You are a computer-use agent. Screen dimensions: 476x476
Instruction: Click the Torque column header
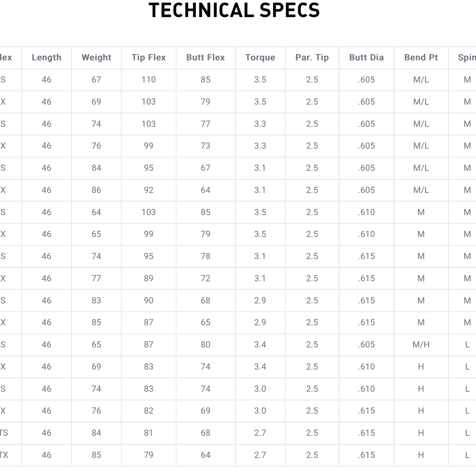(260, 58)
